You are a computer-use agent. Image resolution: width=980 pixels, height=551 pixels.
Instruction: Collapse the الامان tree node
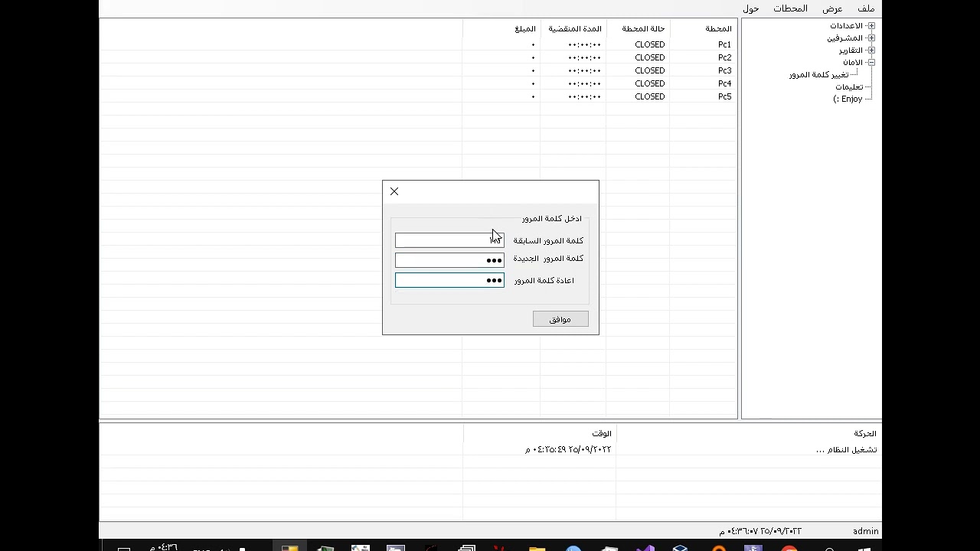[x=871, y=63]
